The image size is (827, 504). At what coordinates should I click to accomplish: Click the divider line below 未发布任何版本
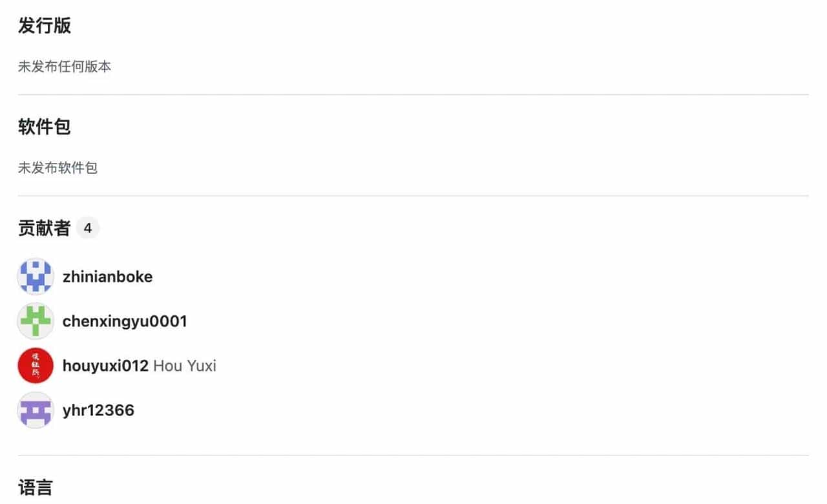pyautogui.click(x=413, y=95)
